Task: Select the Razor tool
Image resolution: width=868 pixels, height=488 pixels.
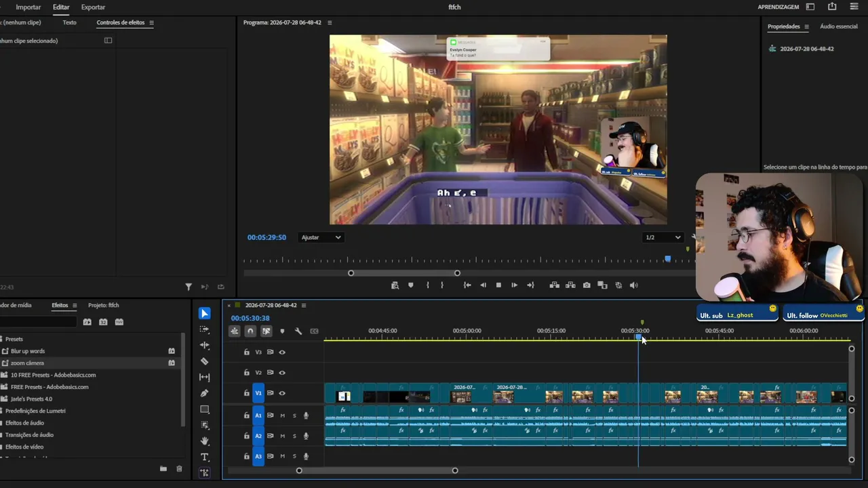Action: [204, 361]
